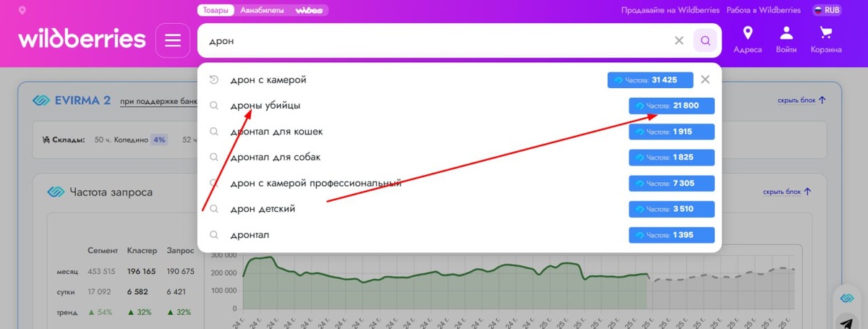The width and height of the screenshot is (868, 329).
Task: Click the Сегмент column header
Action: (x=103, y=251)
